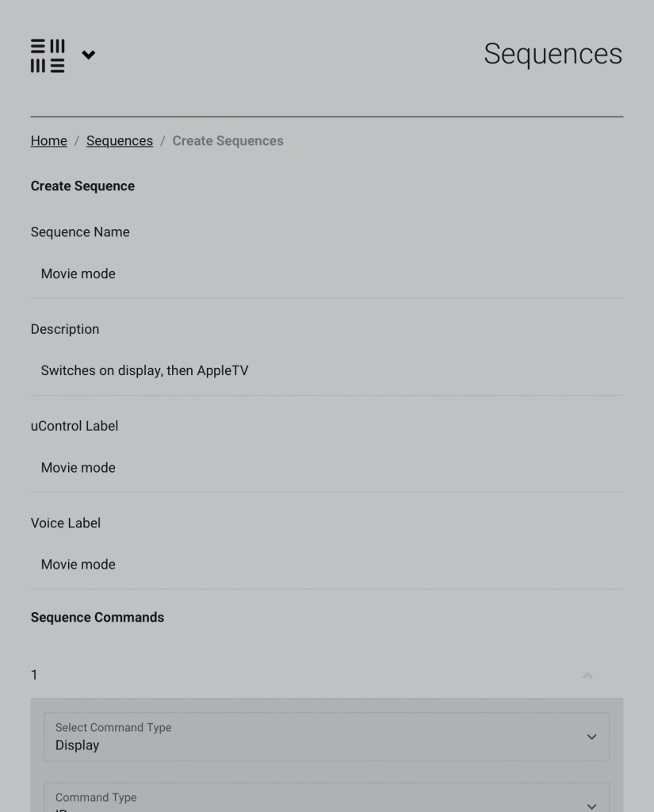Click the Create Sequences breadcrumb item
654x812 pixels.
pyautogui.click(x=228, y=141)
